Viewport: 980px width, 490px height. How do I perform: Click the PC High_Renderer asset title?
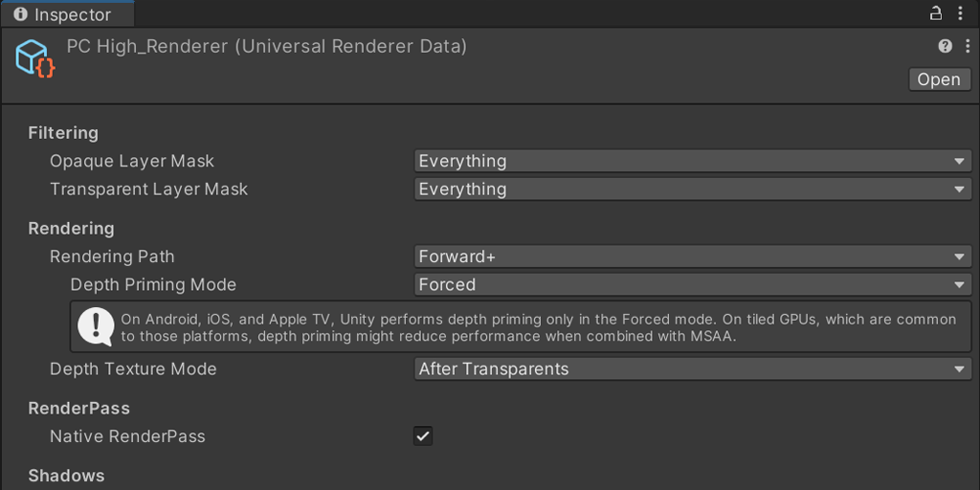point(266,46)
